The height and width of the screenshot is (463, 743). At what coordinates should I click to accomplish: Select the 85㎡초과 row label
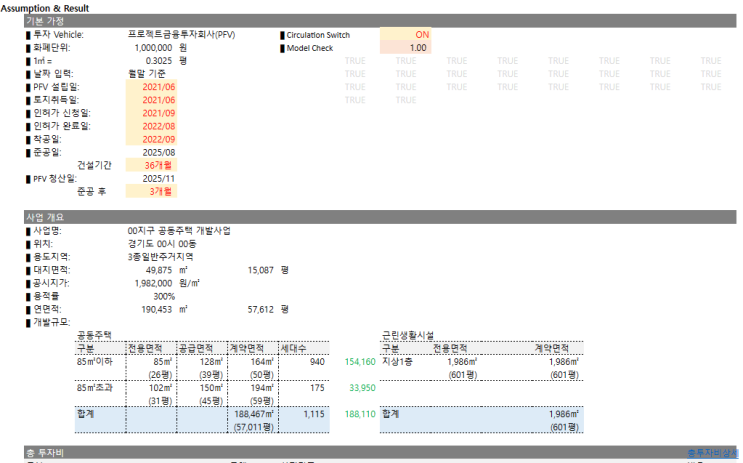(x=95, y=388)
